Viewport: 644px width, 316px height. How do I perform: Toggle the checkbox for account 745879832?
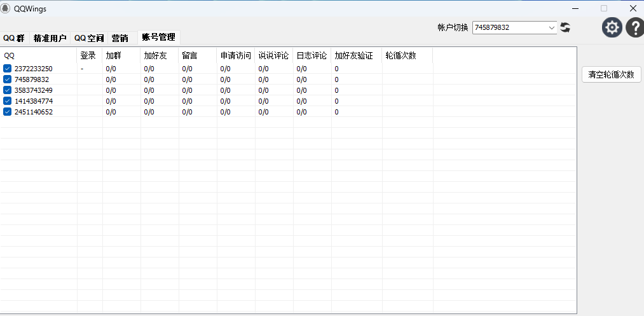(8, 79)
